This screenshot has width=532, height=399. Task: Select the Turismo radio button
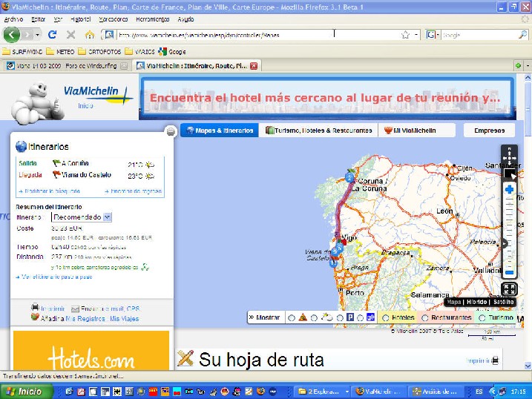(x=482, y=318)
